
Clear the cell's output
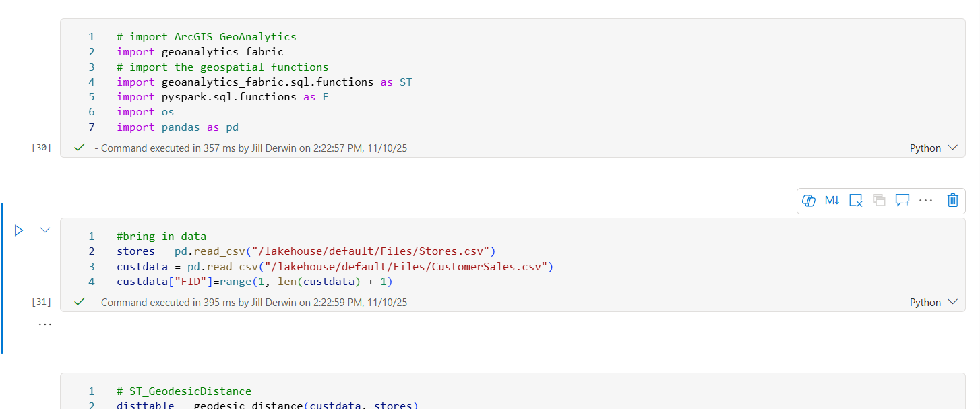pyautogui.click(x=855, y=200)
